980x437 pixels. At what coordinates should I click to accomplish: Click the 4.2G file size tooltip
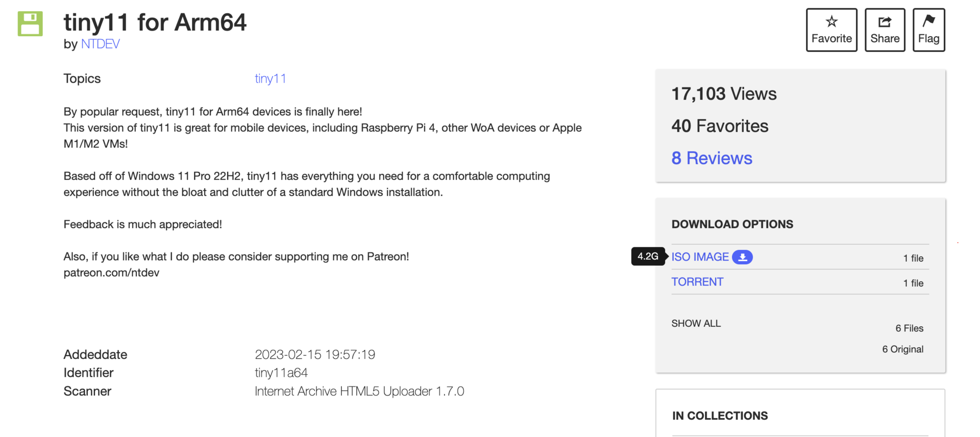tap(648, 256)
